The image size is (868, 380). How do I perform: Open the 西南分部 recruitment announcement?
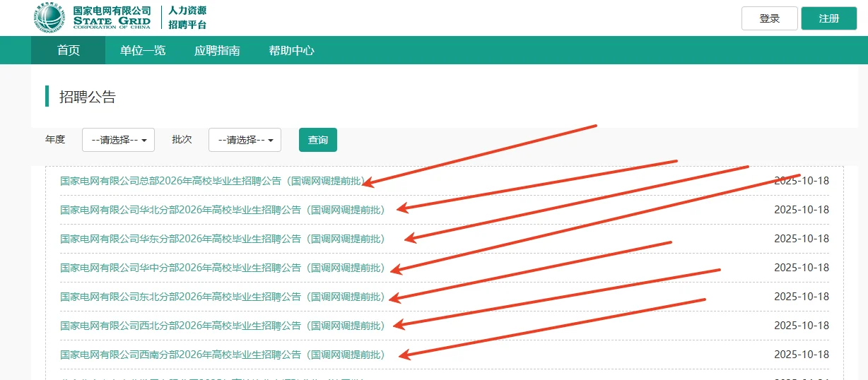223,355
